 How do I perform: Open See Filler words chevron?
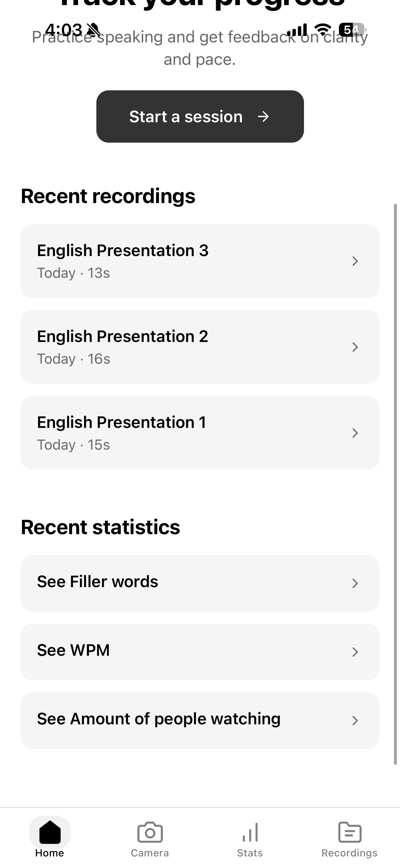tap(355, 583)
